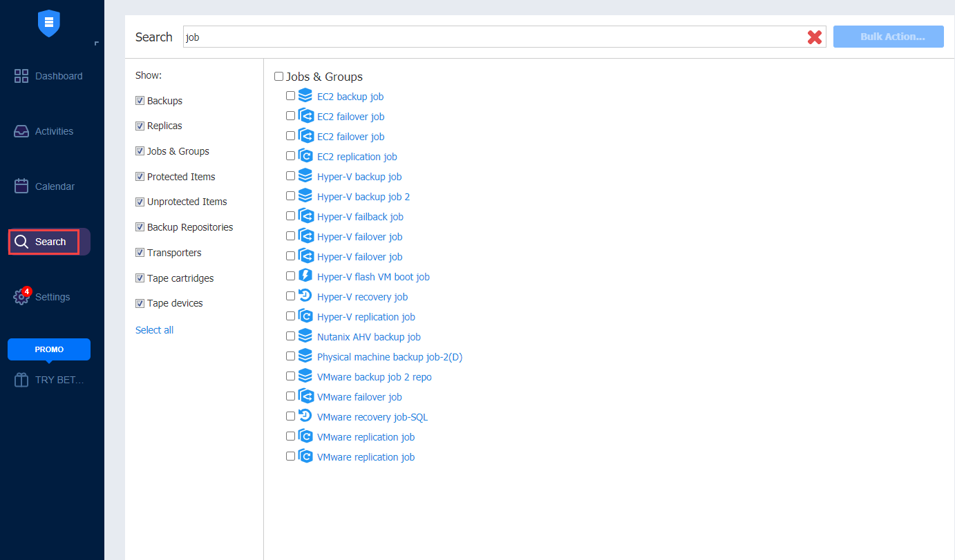The width and height of the screenshot is (955, 560).
Task: Click the Select all link
Action: pyautogui.click(x=154, y=330)
